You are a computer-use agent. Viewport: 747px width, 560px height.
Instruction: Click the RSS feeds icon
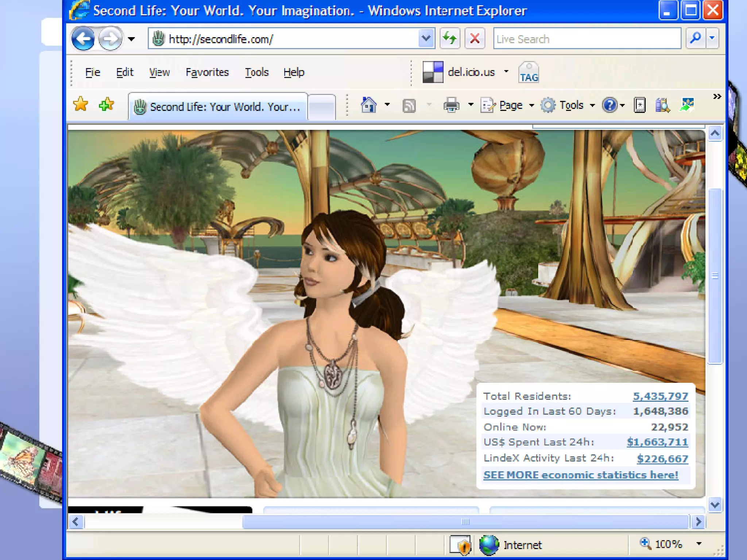tap(409, 106)
